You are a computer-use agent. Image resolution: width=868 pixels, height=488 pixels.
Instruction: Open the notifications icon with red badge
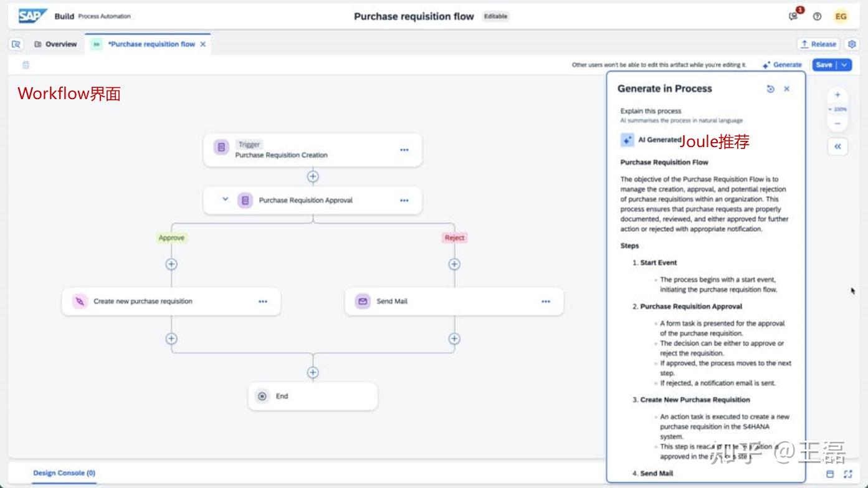point(794,16)
